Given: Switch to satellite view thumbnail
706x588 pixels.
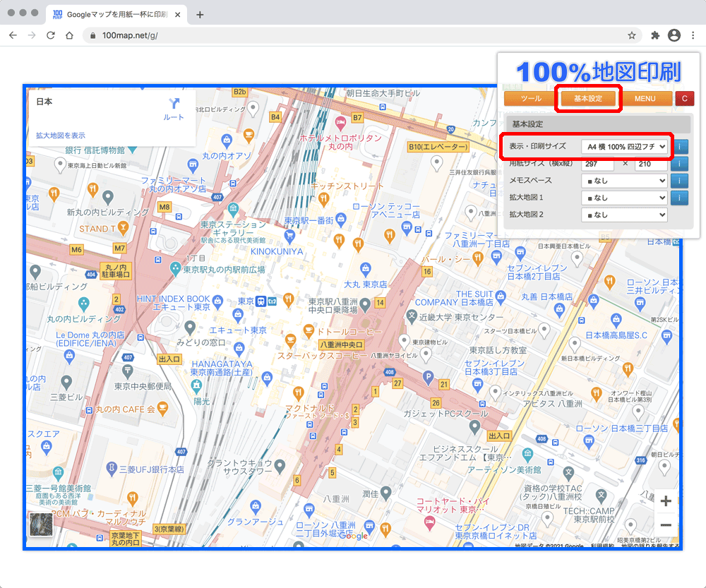Looking at the screenshot, I should 41,527.
